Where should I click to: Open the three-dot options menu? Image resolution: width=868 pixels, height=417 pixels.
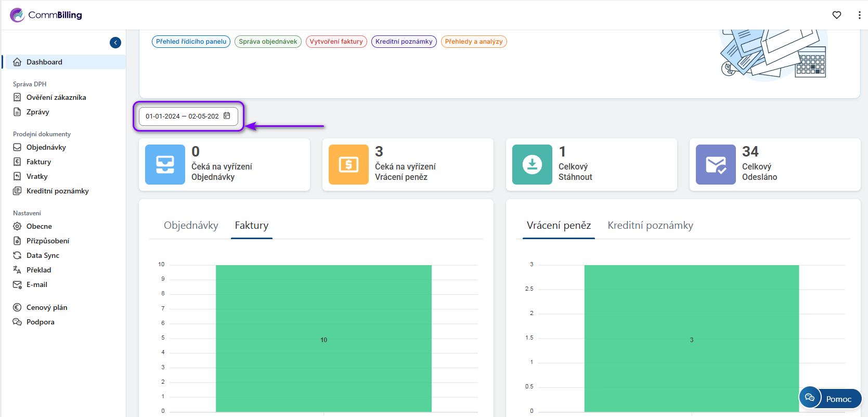pos(859,15)
